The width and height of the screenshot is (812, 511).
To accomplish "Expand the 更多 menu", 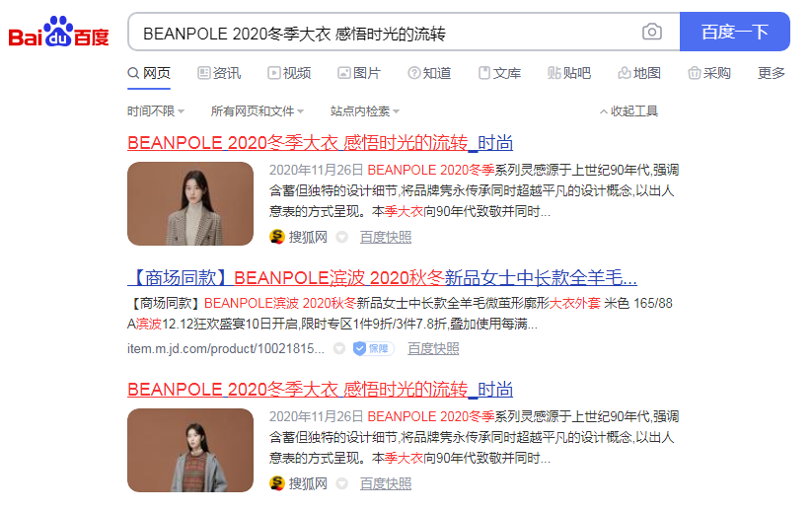I will [772, 73].
